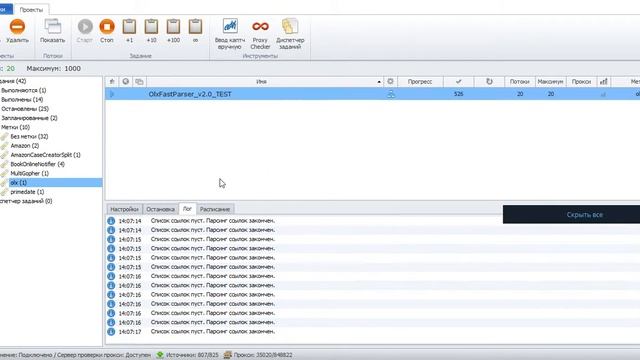Image resolution: width=640 pixels, height=360 pixels.
Task: Click the Источники status bar icon
Action: pyautogui.click(x=160, y=355)
